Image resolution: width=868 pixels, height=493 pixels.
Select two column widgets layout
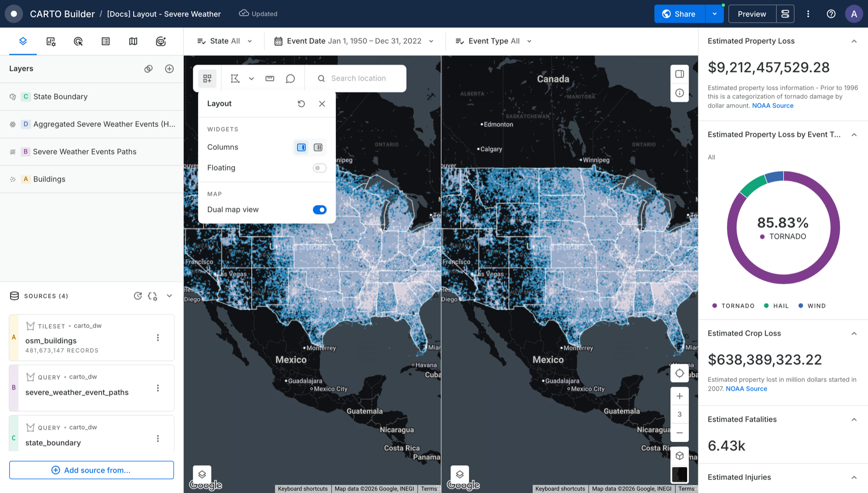click(318, 147)
